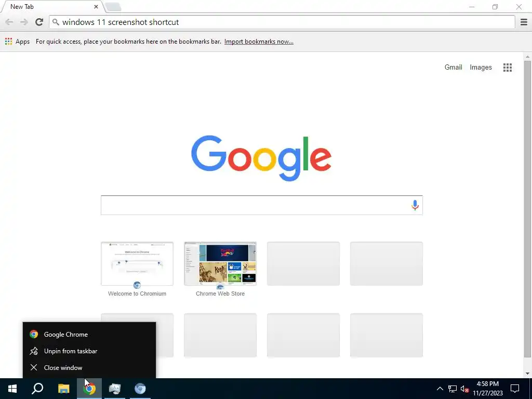Click the scrollbar down arrow
532x399 pixels.
(527, 374)
